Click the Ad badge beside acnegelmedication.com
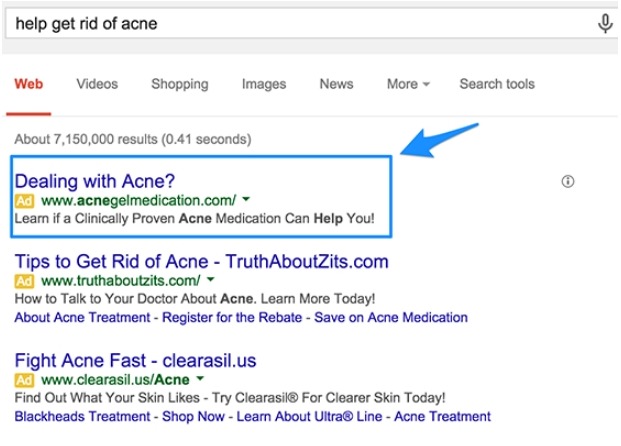621x446 pixels. click(x=25, y=201)
